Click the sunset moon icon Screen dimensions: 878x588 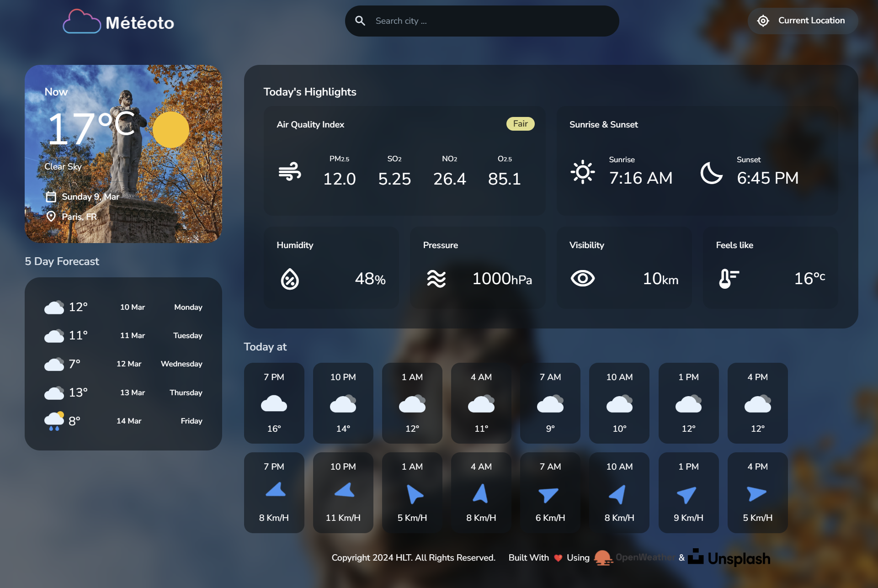coord(711,173)
